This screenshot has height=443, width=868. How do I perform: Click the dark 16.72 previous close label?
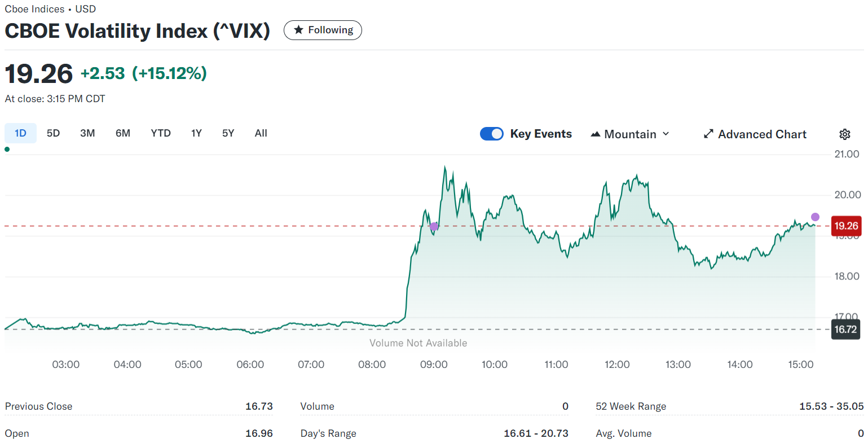[846, 330]
